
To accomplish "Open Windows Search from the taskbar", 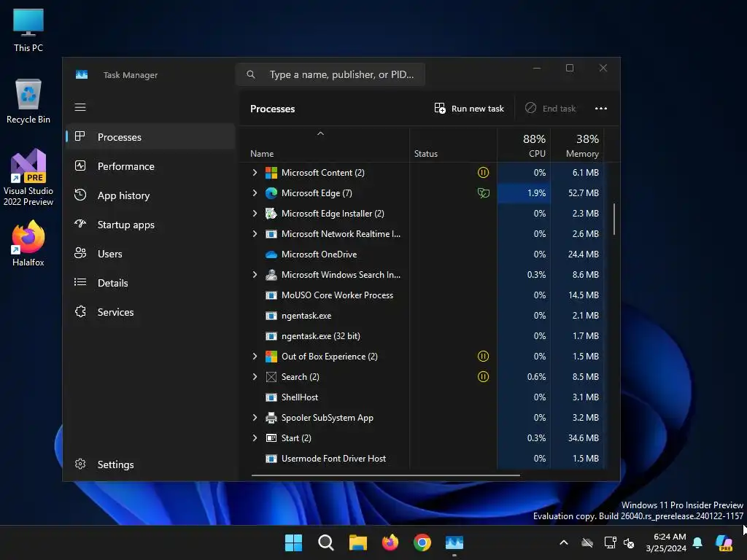I will click(326, 542).
